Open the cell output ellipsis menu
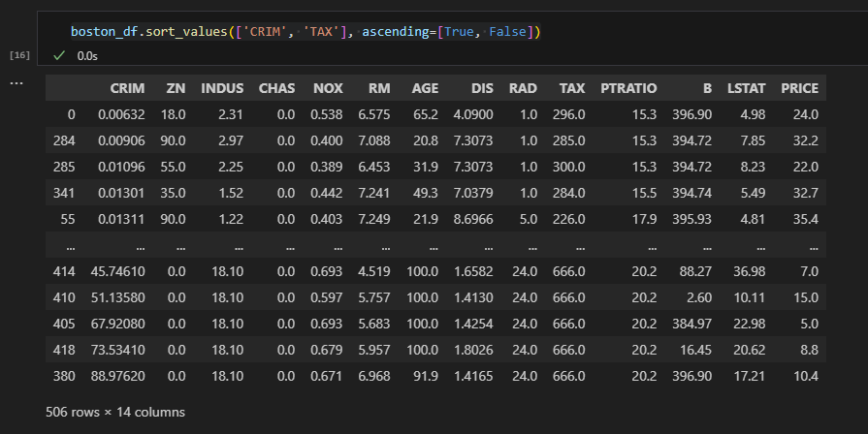This screenshot has height=434, width=868. [16, 83]
